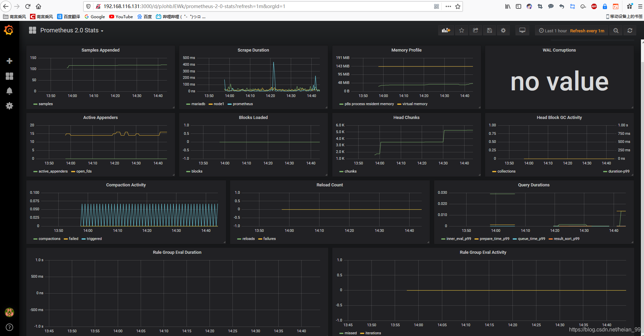Open 百度翻译 bookmark

pos(69,17)
